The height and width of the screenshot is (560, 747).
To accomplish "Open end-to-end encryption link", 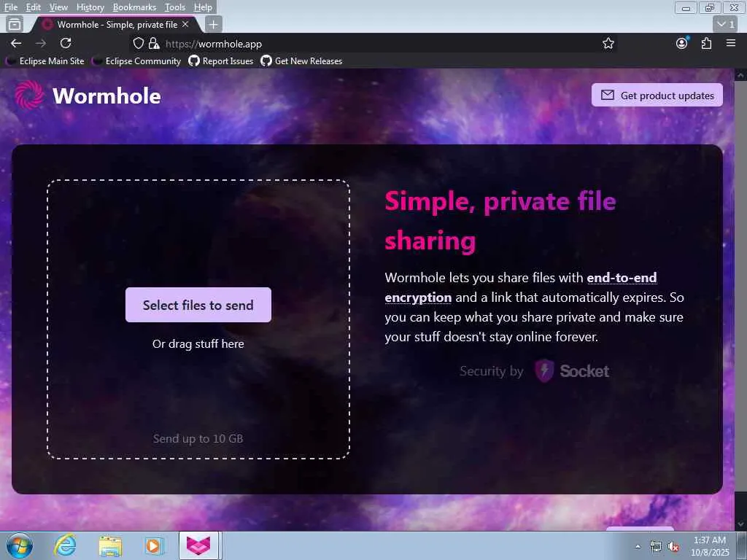I will pos(622,278).
